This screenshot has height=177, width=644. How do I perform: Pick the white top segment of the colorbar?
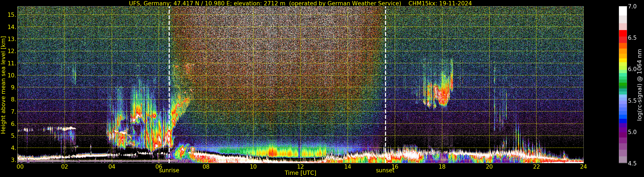coord(623,11)
